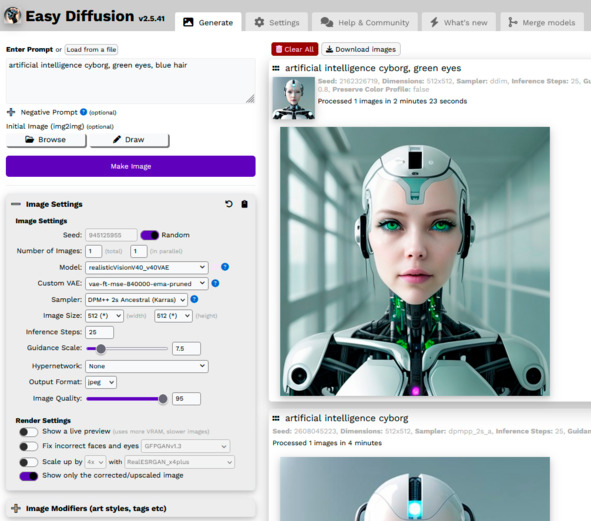Click the red Clear All button

[295, 49]
